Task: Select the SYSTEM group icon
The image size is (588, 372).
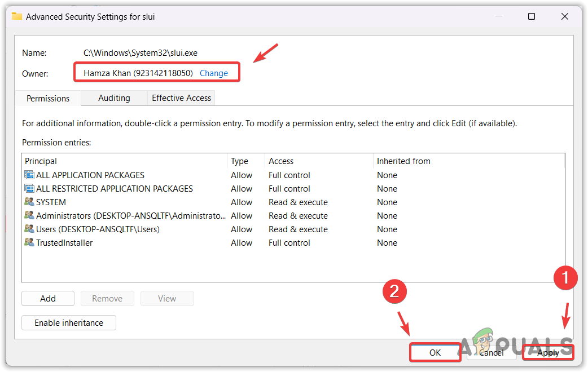Action: pos(29,202)
